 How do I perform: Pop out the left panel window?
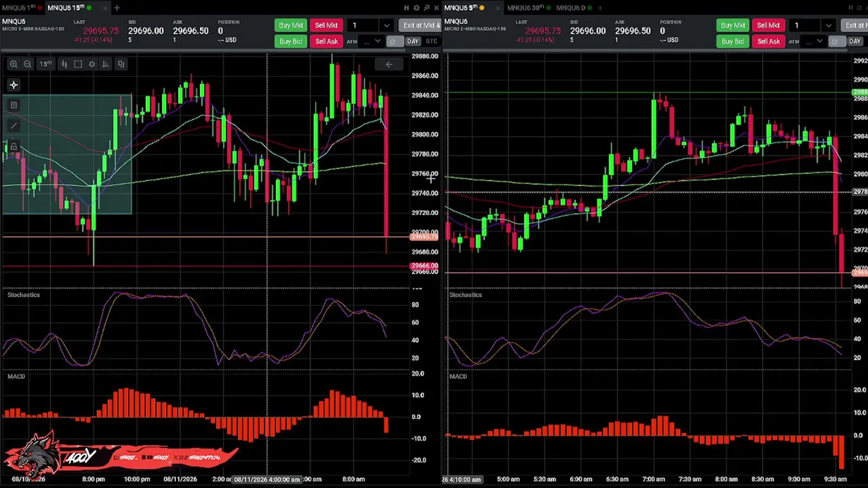pyautogui.click(x=426, y=7)
